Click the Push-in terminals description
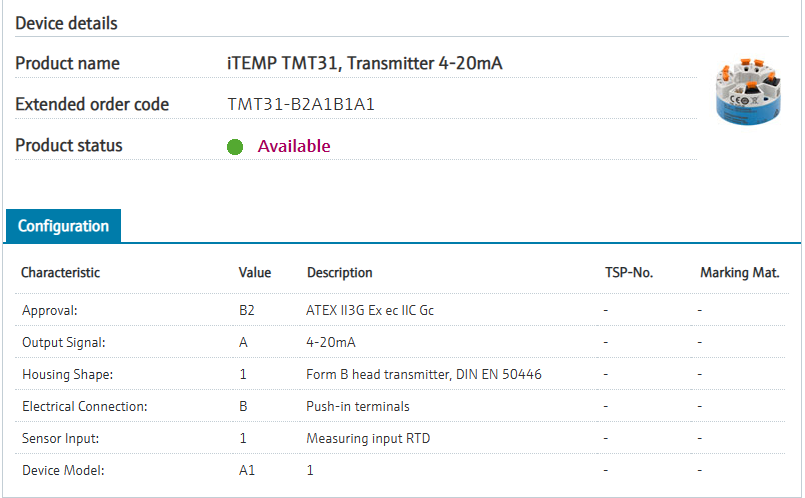Screen dimensions: 805x498 (x=358, y=406)
